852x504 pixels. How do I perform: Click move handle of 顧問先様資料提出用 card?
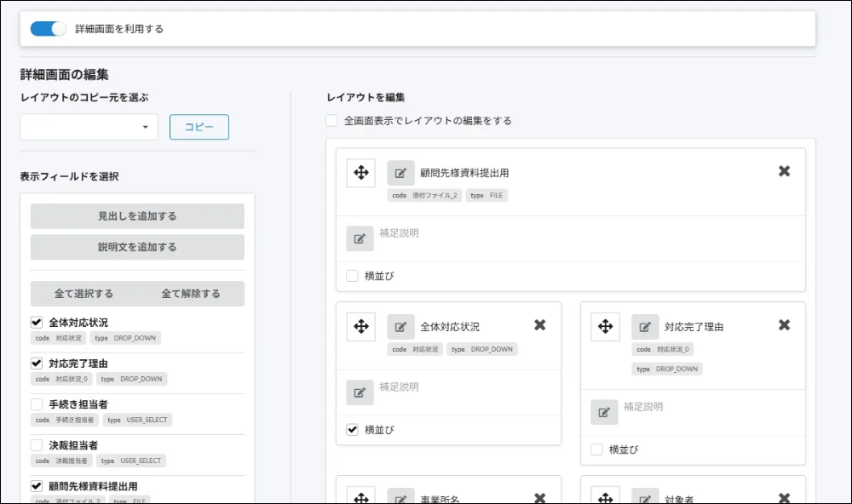[x=361, y=173]
